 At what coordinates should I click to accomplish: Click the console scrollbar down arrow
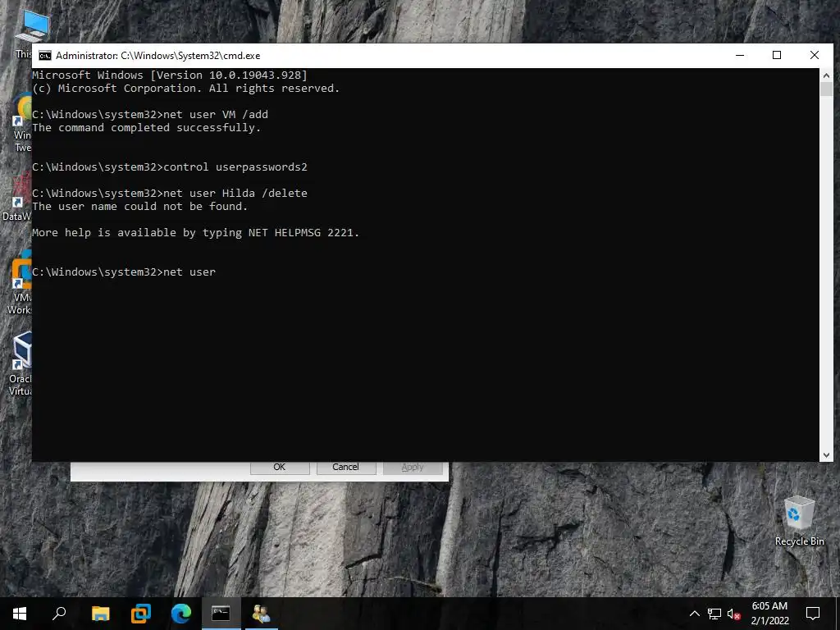pyautogui.click(x=826, y=454)
